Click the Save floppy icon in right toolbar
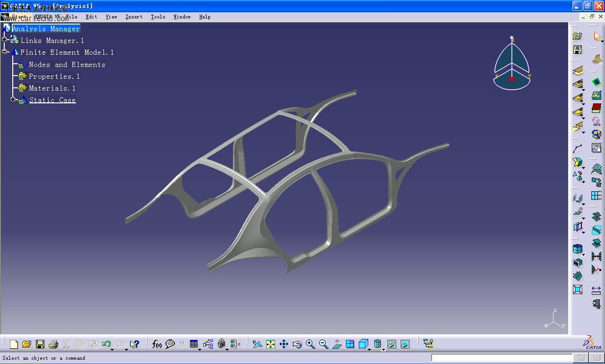The image size is (605, 364). coord(577,50)
